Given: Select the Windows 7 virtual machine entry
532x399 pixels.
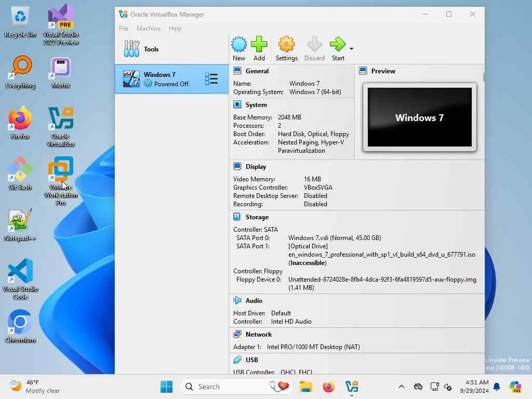Looking at the screenshot, I should pos(171,79).
